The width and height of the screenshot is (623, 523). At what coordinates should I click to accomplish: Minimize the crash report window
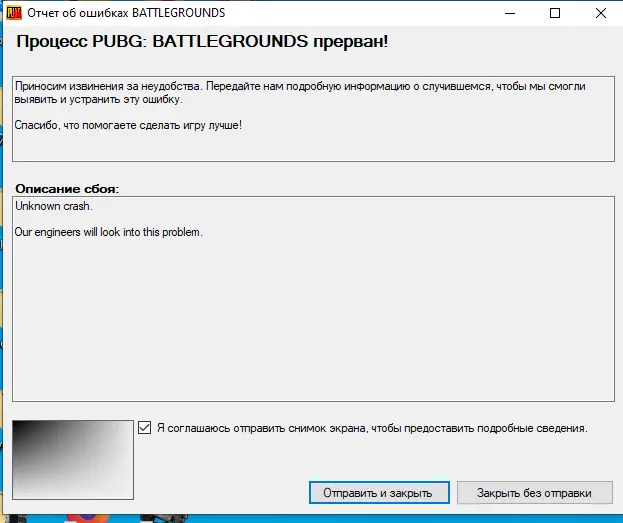tap(510, 14)
